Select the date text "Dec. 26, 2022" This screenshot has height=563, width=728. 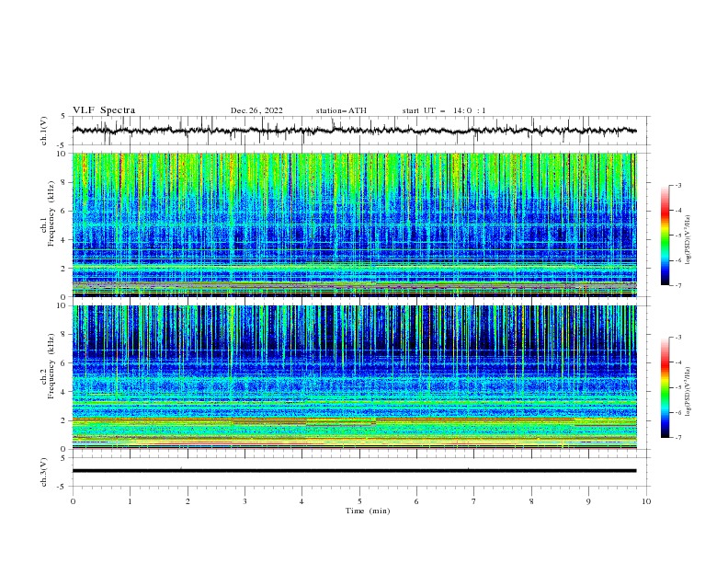pyautogui.click(x=256, y=110)
